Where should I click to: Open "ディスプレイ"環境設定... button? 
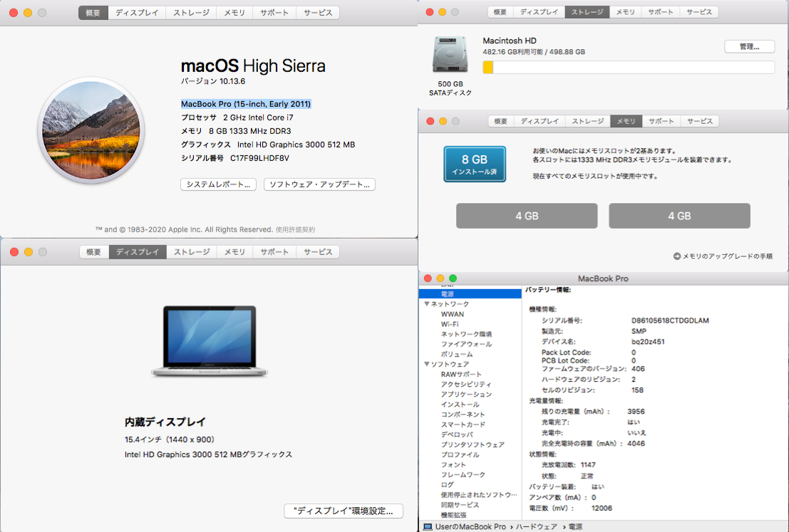pyautogui.click(x=343, y=511)
